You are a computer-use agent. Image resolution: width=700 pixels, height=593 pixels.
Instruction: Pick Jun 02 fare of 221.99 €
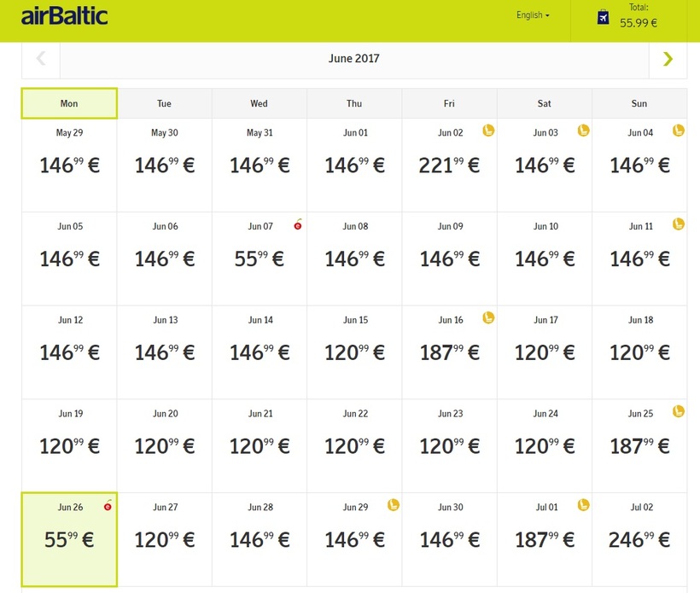coord(450,165)
